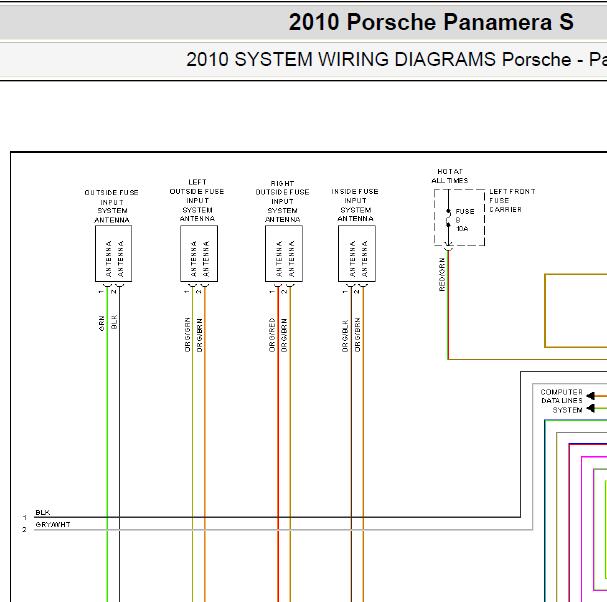Viewport: 607px width, 602px height.
Task: Click the vertical 'GRN' wire label
Action: coord(102,324)
